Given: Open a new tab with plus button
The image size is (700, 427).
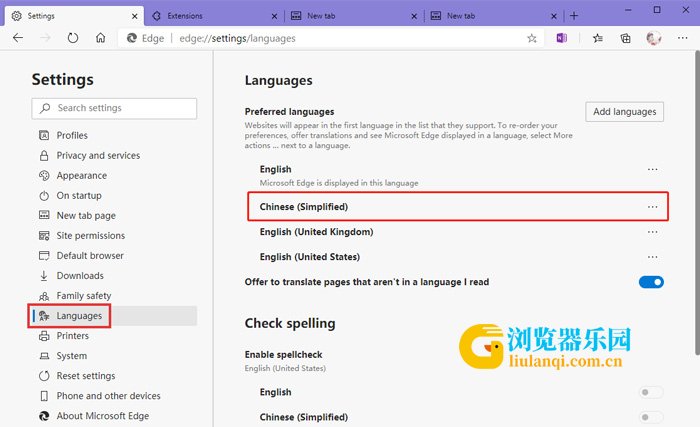Looking at the screenshot, I should click(x=574, y=16).
